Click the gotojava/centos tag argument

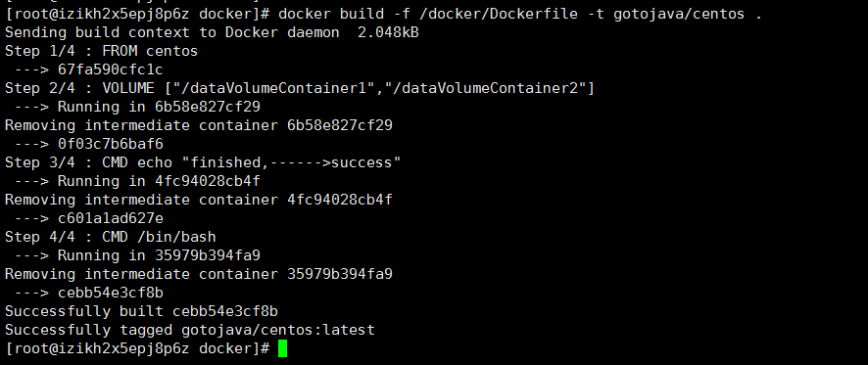point(679,14)
